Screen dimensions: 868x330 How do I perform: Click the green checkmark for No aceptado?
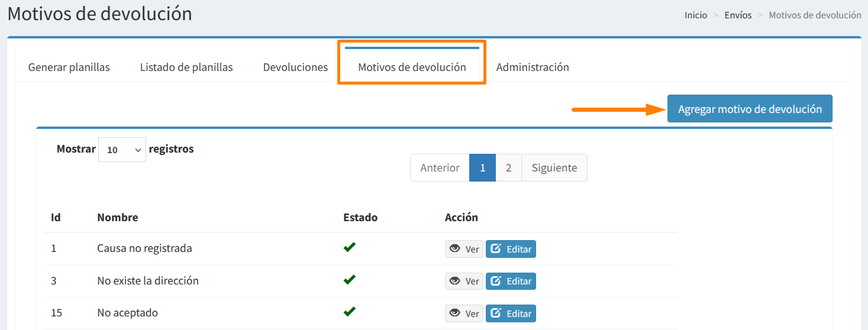350,311
